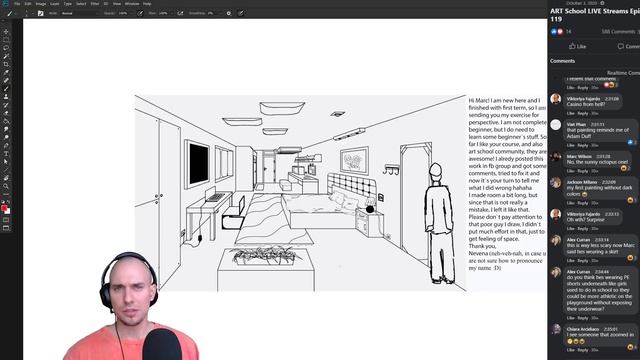Viewport: 640px width, 360px height.
Task: Open the Image menu
Action: [x=41, y=4]
